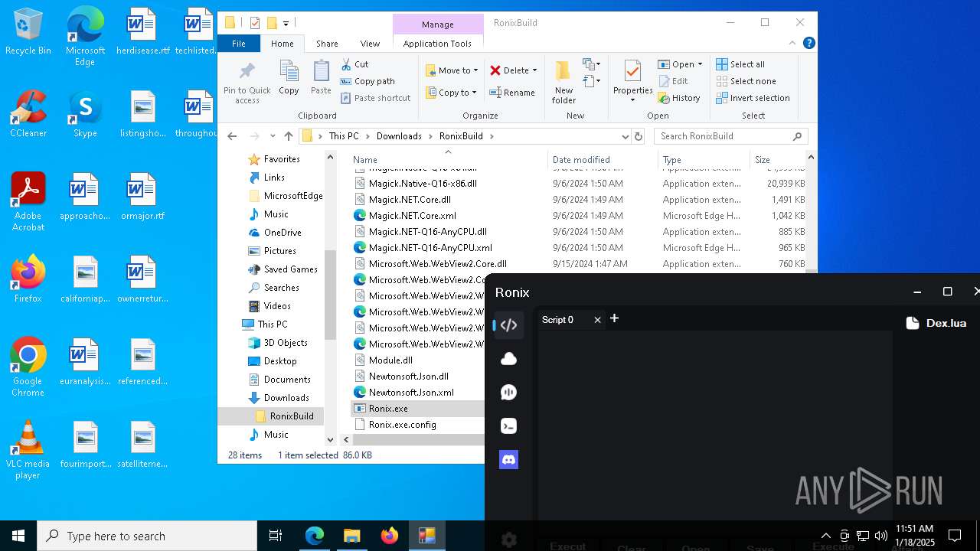Click the Cut command

pos(354,64)
